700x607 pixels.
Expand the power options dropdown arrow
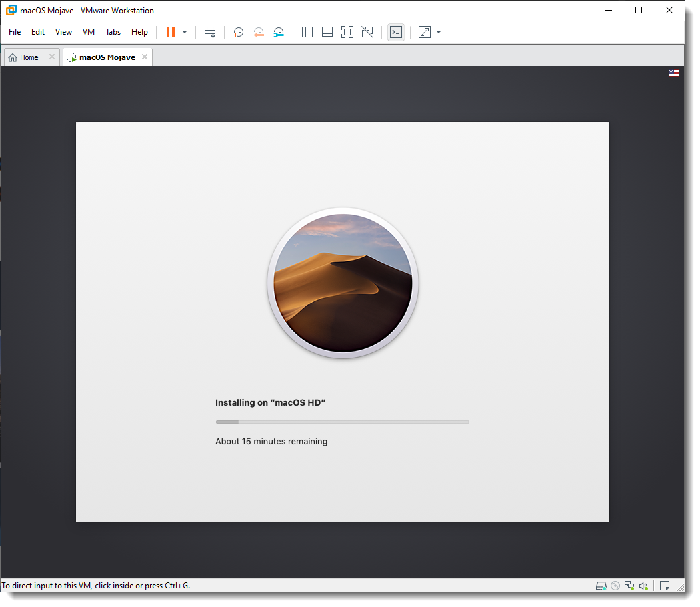tap(185, 32)
